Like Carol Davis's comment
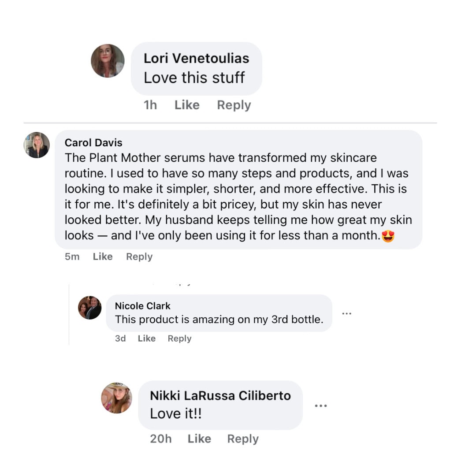 (x=102, y=256)
